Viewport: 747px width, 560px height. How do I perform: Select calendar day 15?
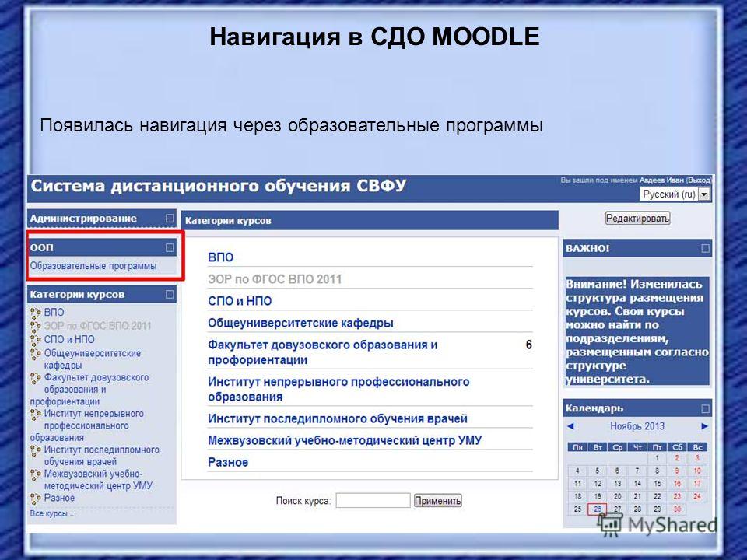[657, 484]
